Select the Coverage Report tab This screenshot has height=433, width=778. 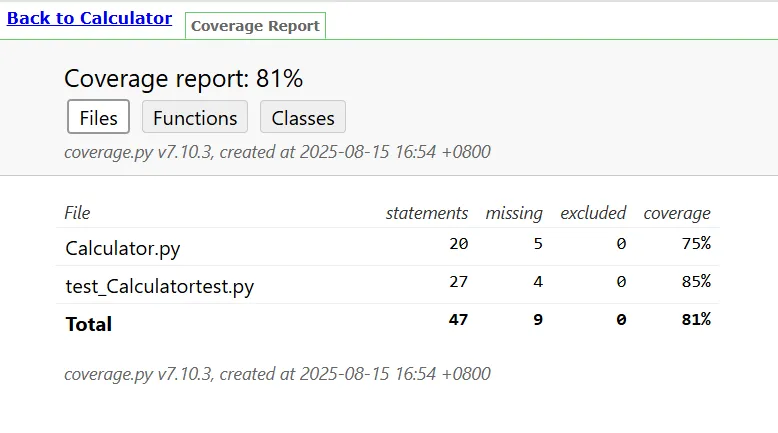click(x=255, y=26)
